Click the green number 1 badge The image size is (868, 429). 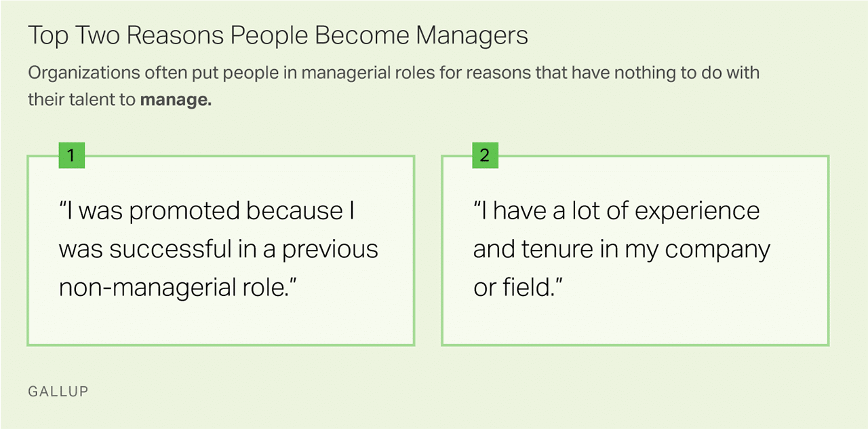pyautogui.click(x=72, y=155)
